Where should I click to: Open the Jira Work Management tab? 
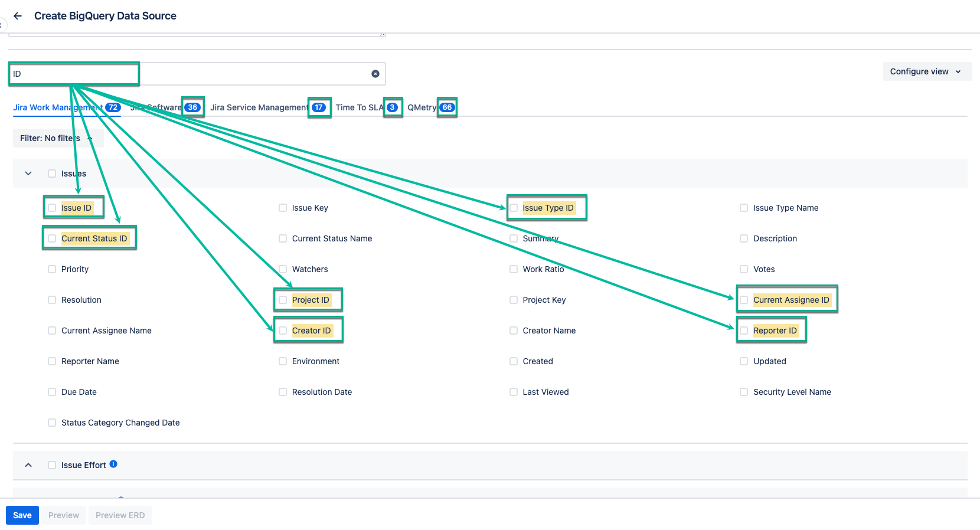click(58, 107)
